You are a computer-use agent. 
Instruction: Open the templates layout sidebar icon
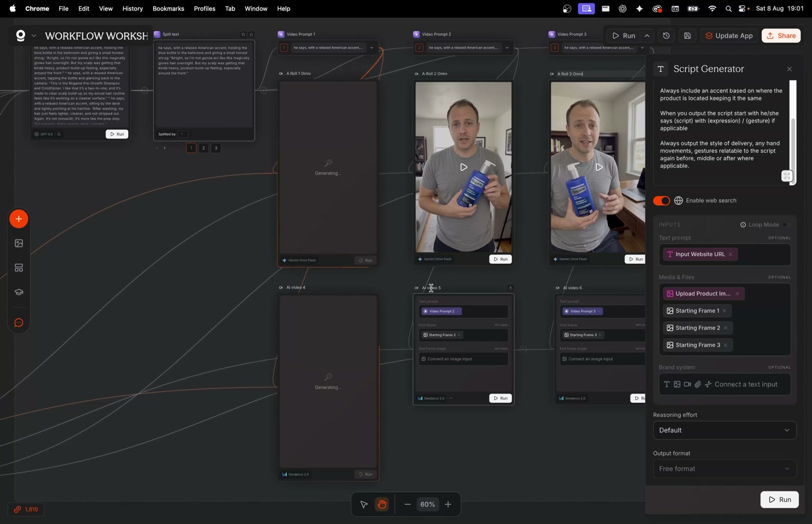19,268
